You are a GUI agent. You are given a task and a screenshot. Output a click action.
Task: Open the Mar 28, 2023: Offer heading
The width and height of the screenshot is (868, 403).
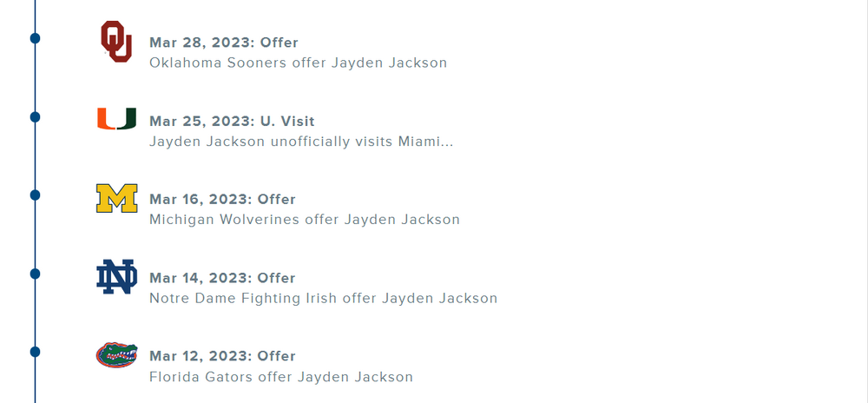point(223,43)
